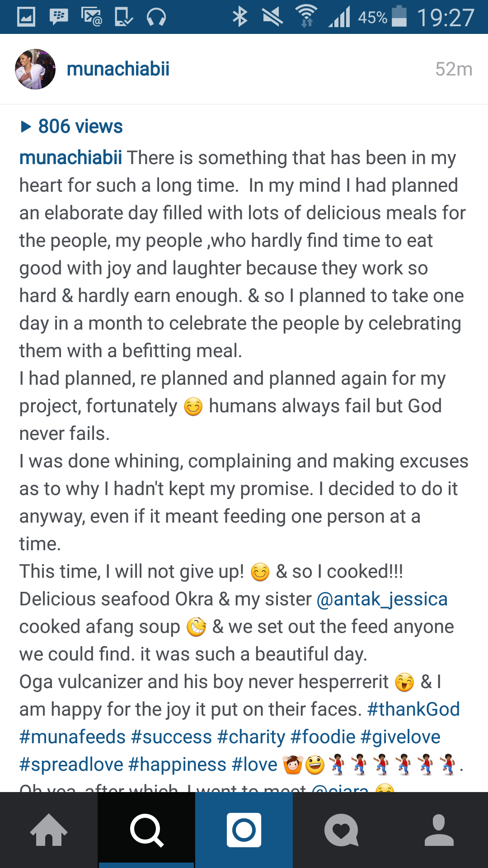This screenshot has width=488, height=868.
Task: Open the #spreadlove hashtag
Action: pyautogui.click(x=71, y=764)
